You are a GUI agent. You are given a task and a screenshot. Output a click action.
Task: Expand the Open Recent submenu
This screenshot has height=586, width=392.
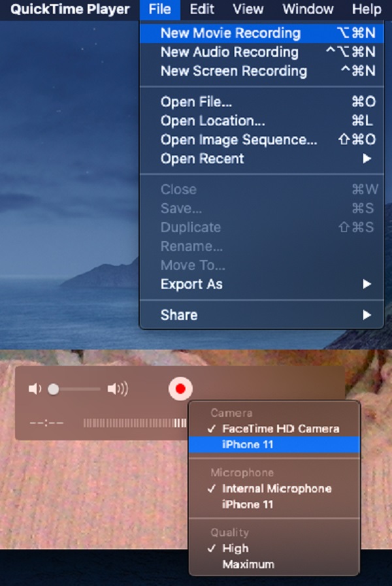261,159
